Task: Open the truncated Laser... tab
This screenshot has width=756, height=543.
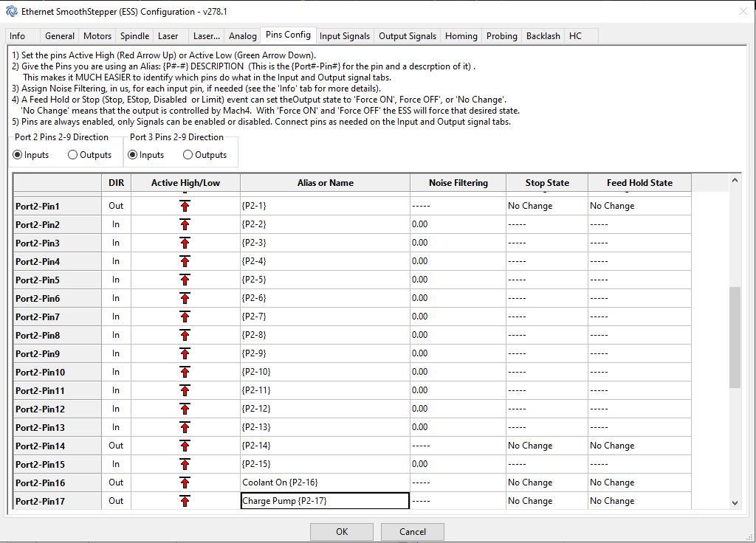Action: 207,36
